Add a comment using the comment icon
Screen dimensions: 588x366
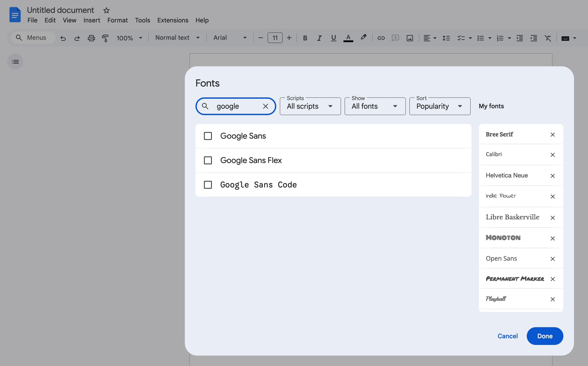click(x=395, y=38)
